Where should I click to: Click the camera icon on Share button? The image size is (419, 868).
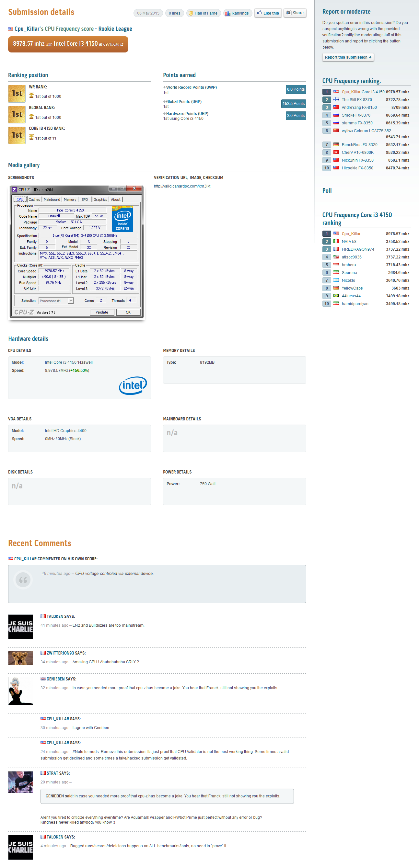point(288,13)
